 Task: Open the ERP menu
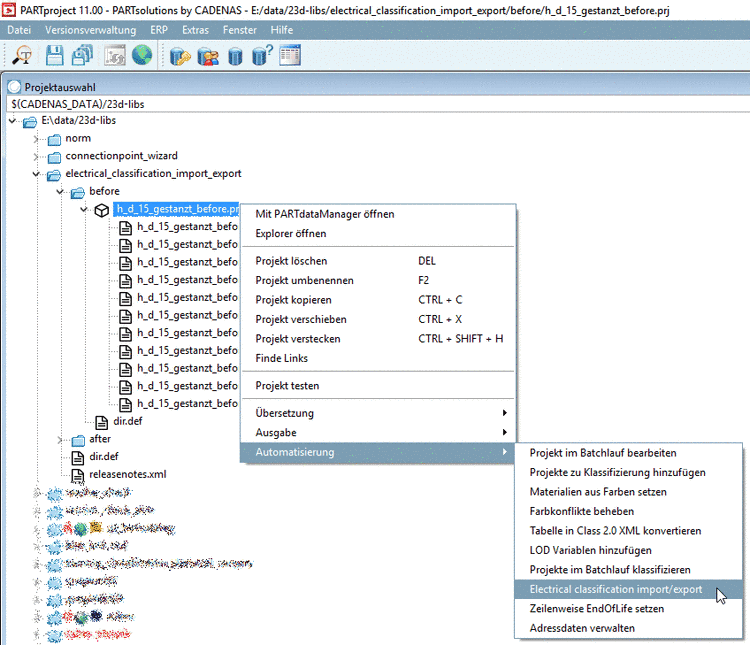[159, 30]
